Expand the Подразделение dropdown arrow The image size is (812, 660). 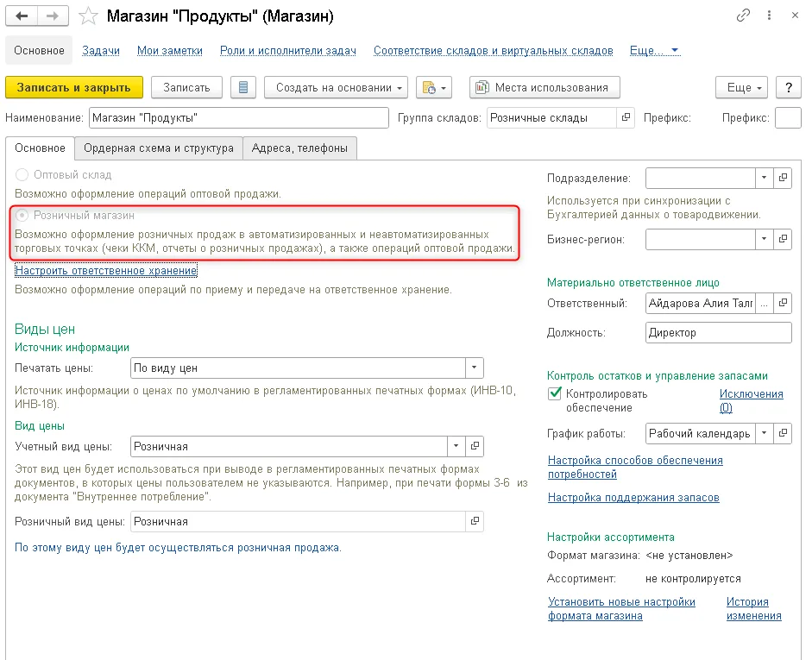tap(765, 178)
